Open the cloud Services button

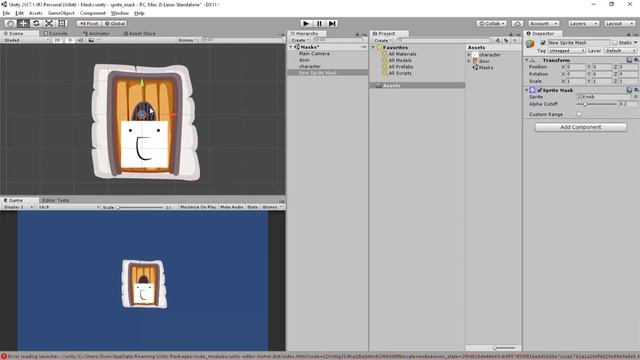[x=518, y=24]
